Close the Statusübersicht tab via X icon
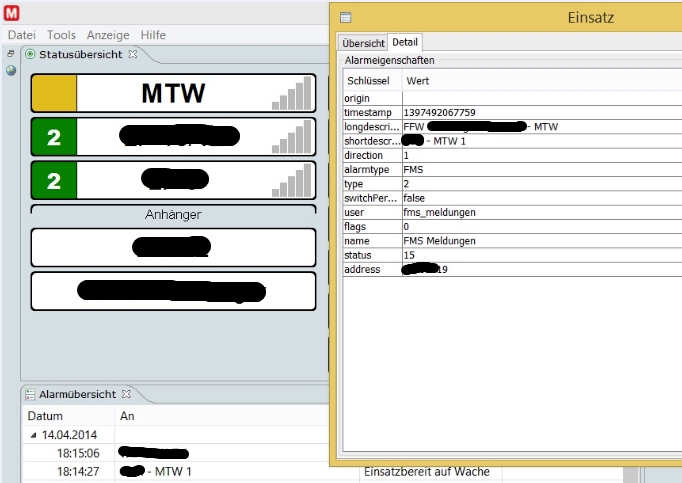 coord(133,54)
